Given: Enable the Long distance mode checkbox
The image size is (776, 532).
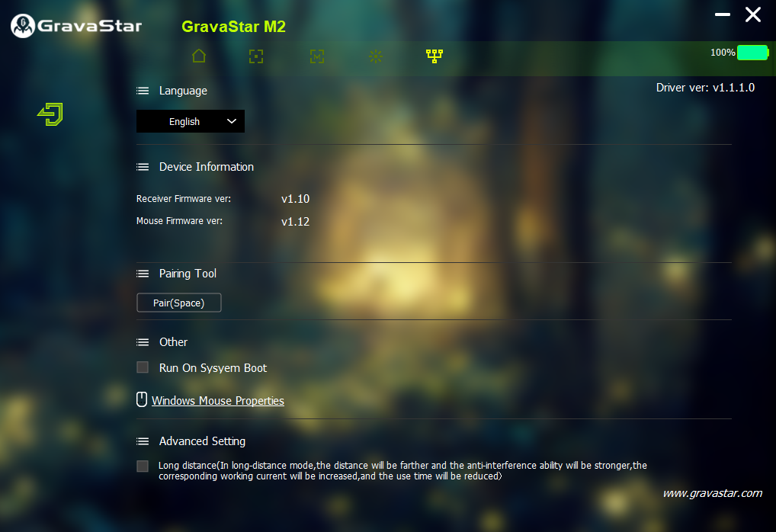Looking at the screenshot, I should [143, 466].
